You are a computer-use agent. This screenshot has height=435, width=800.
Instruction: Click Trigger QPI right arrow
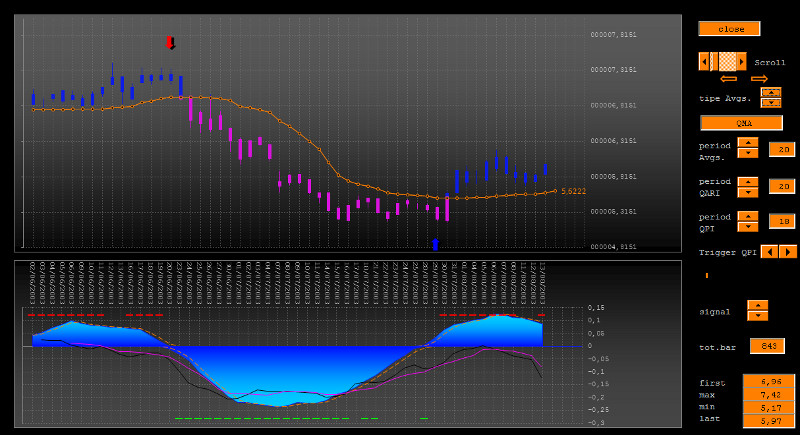click(788, 251)
